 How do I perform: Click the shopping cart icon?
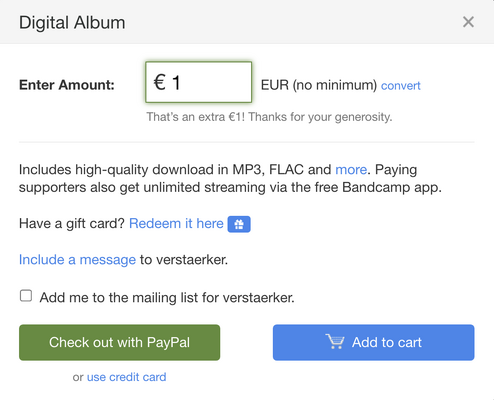coord(335,342)
